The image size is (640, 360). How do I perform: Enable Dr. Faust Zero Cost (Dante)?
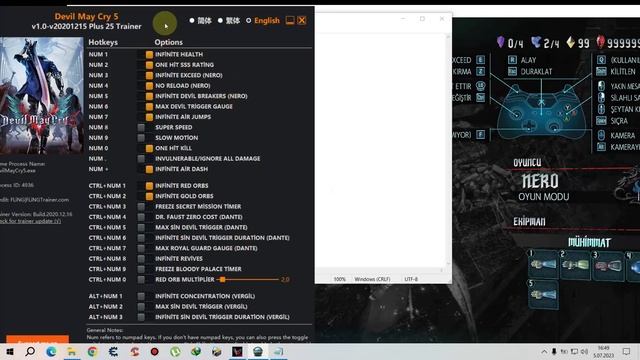(x=141, y=217)
